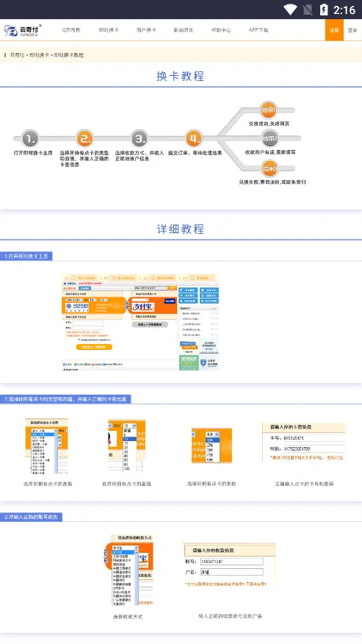362x644 pixels.
Task: Tap the caption 输入正确的收款账号及账户名
Action: click(x=231, y=615)
